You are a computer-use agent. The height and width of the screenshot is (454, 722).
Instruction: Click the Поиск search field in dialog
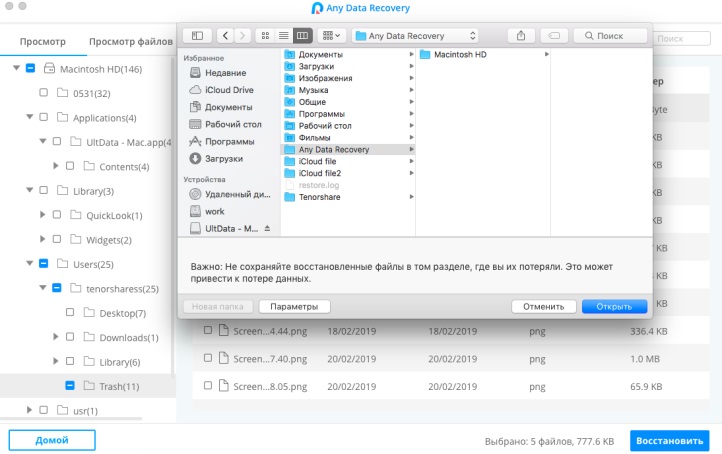click(x=610, y=35)
